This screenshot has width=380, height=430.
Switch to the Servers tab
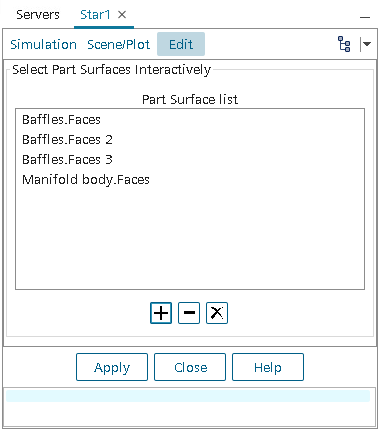38,14
